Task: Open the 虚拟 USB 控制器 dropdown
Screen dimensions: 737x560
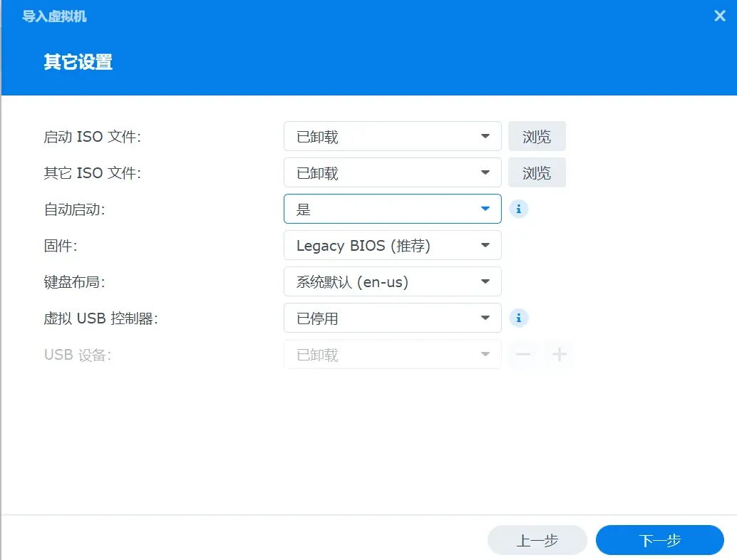Action: pos(393,318)
